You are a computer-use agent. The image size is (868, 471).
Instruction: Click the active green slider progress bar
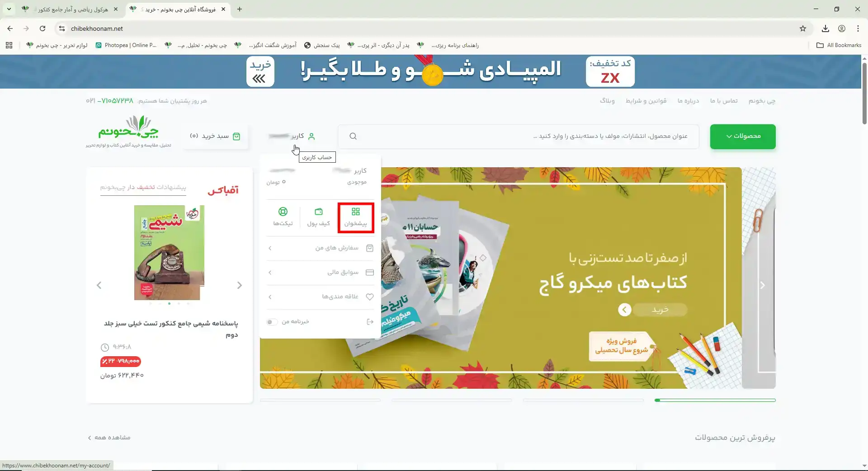click(x=715, y=400)
